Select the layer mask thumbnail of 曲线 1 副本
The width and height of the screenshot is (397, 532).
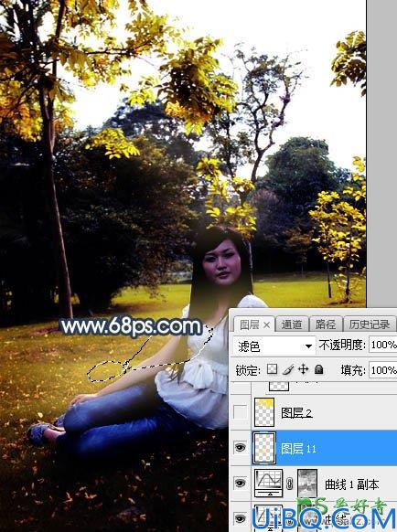point(308,484)
